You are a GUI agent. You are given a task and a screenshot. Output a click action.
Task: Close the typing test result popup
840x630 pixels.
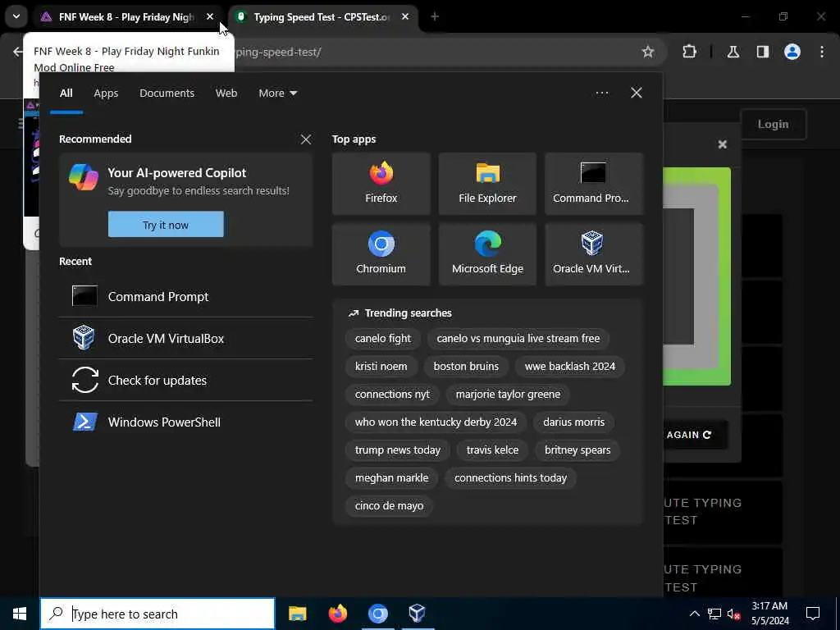pos(722,144)
